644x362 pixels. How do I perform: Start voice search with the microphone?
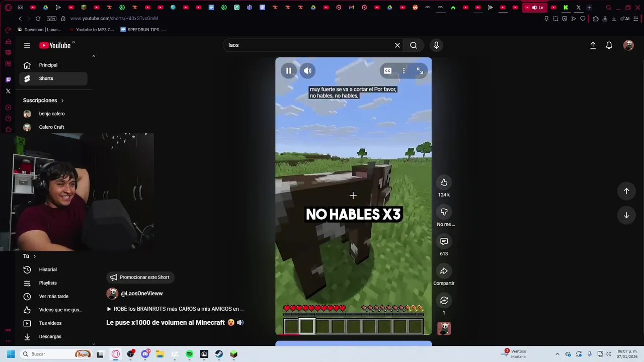click(x=436, y=45)
